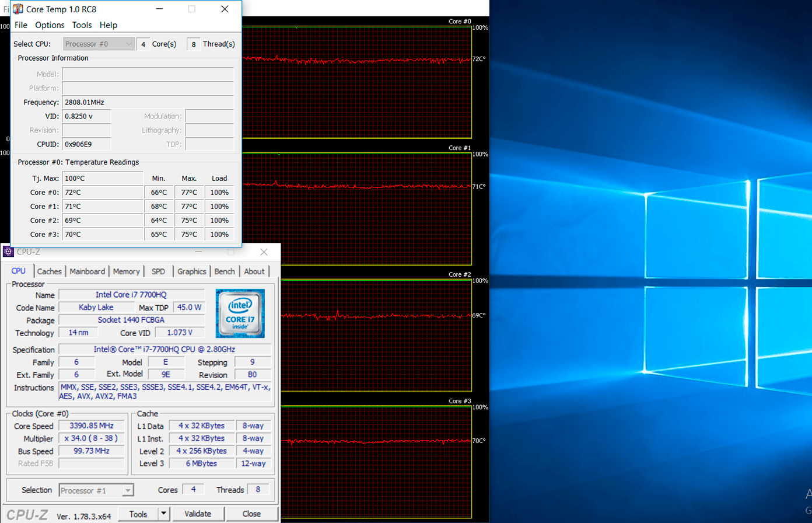Click the Instructions list text in CPU-Z
The image size is (812, 523).
click(164, 392)
